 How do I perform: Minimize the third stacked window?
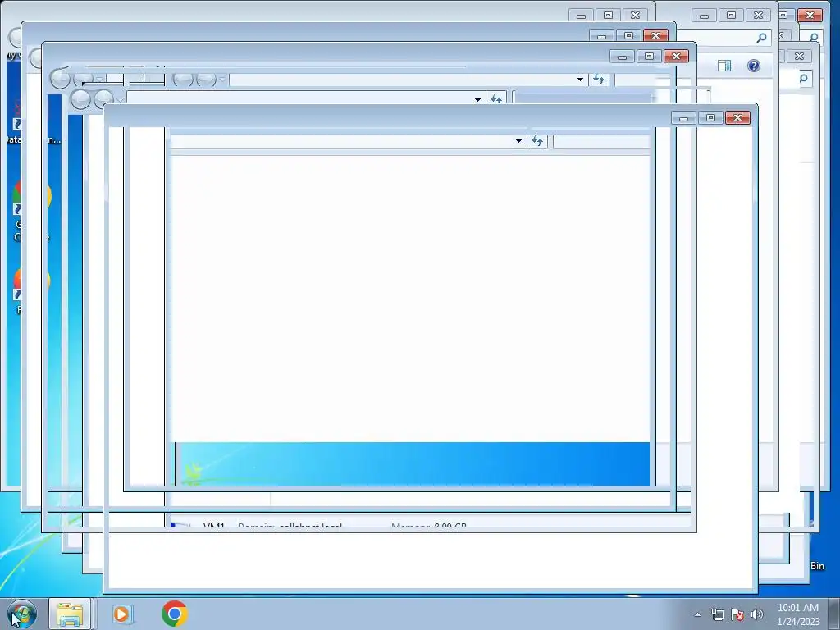click(x=602, y=36)
